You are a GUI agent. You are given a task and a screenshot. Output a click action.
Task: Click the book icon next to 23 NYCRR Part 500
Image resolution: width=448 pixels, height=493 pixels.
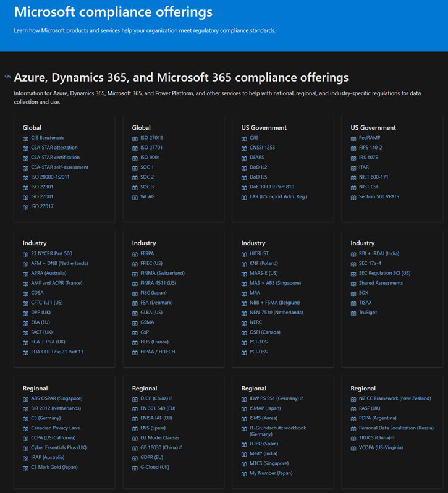tap(25, 254)
